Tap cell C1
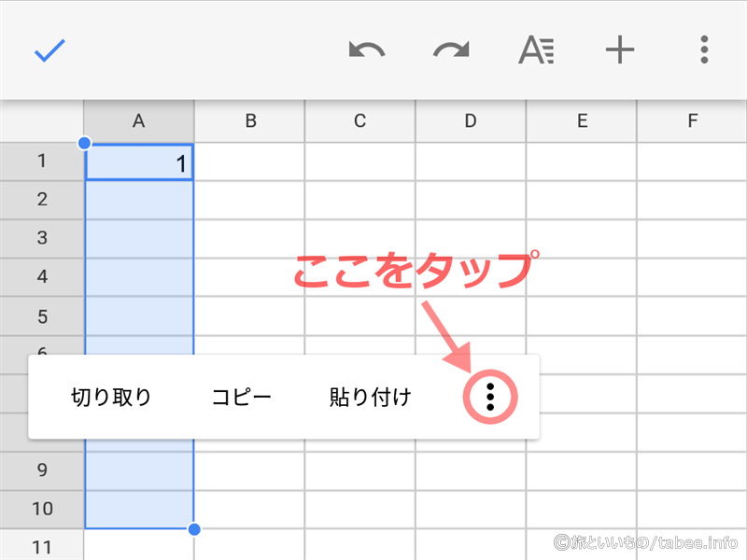The image size is (747, 560). tap(360, 161)
